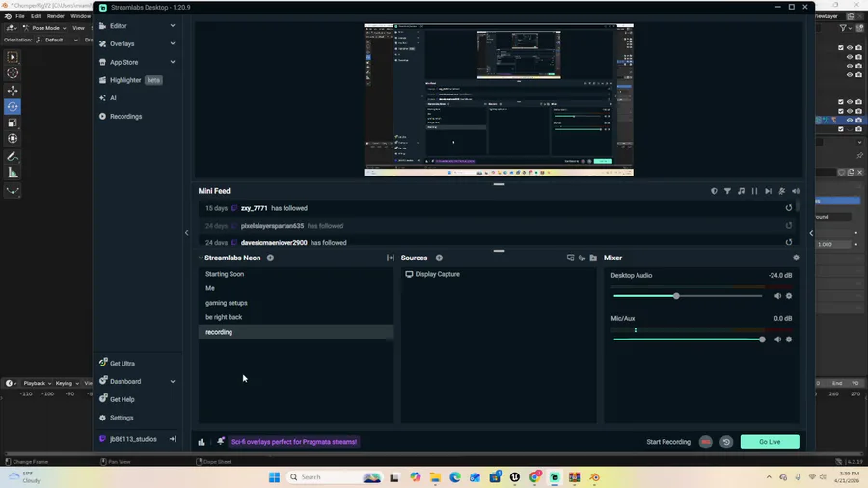
Task: Open Streamlabs Settings
Action: coord(122,418)
